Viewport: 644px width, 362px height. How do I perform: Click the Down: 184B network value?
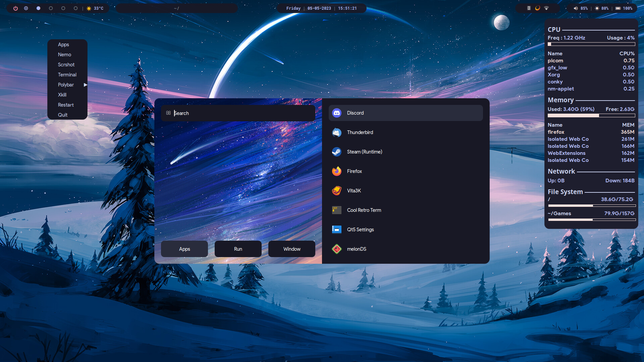620,181
